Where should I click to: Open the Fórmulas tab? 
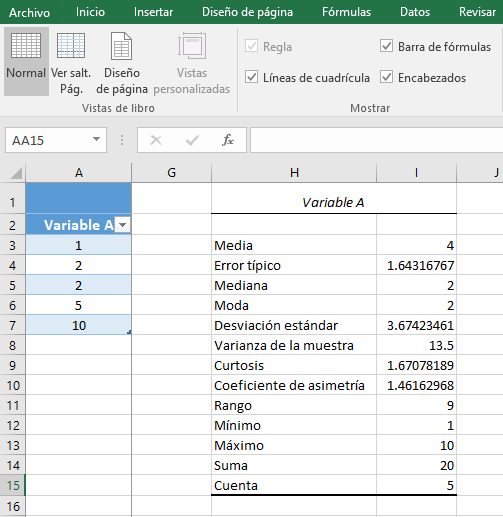click(x=346, y=12)
